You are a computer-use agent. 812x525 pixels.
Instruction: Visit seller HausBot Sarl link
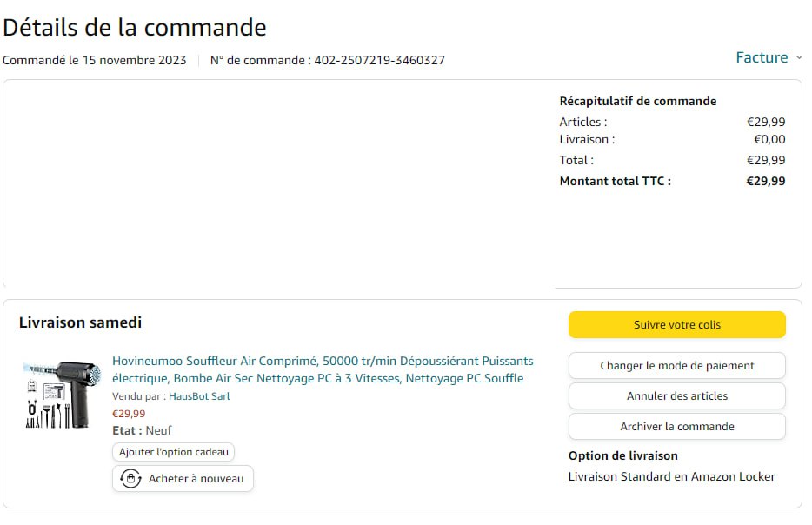[x=199, y=396]
